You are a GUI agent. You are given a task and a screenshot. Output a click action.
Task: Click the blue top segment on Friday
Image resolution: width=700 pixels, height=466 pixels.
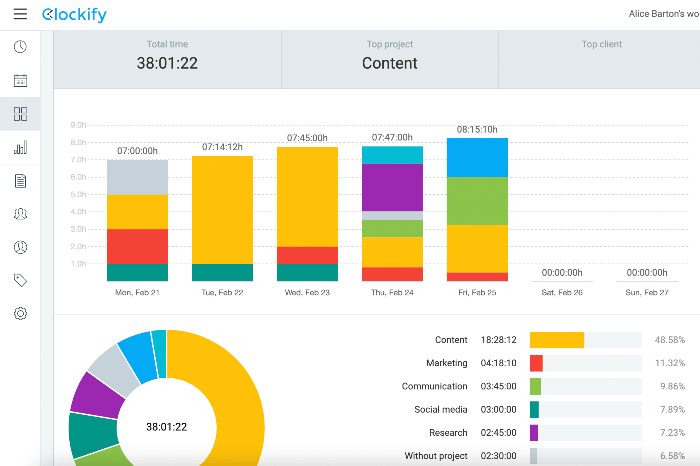click(x=477, y=158)
